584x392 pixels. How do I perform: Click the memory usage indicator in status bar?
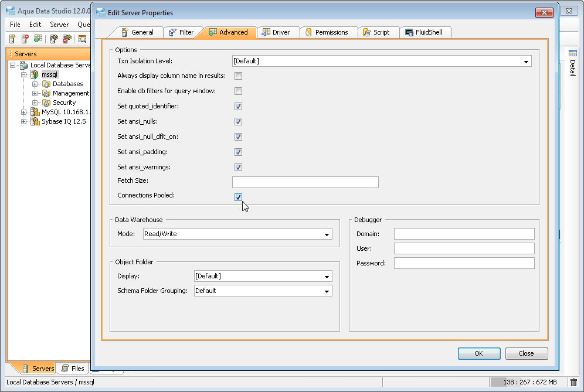point(529,382)
